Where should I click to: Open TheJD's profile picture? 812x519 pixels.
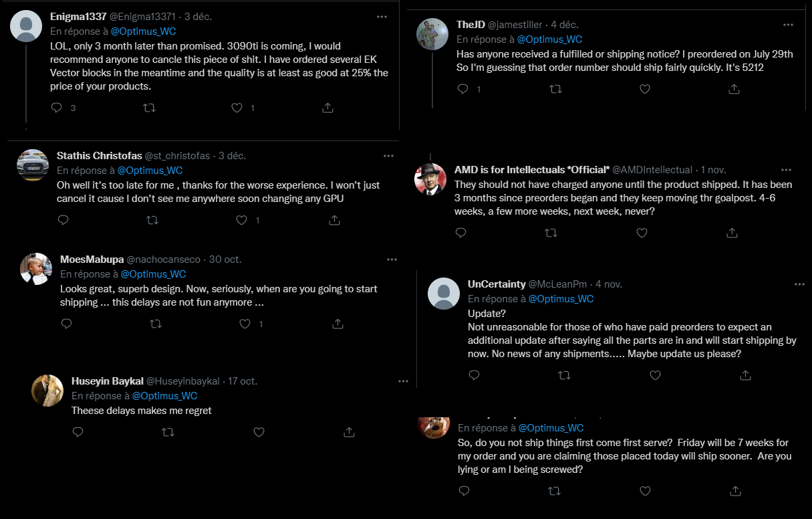(x=432, y=34)
